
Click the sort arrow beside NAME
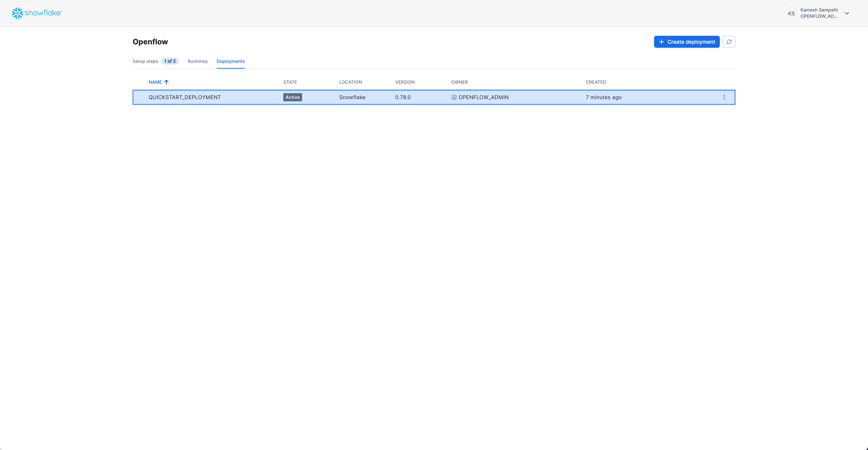pos(166,82)
